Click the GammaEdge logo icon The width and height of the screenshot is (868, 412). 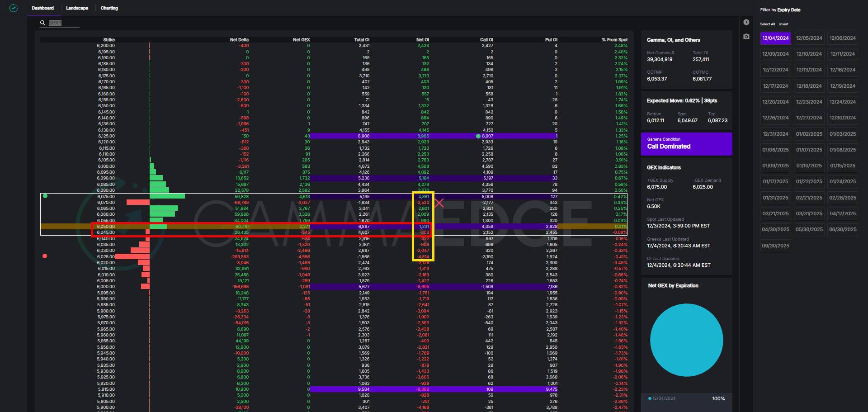click(x=14, y=8)
